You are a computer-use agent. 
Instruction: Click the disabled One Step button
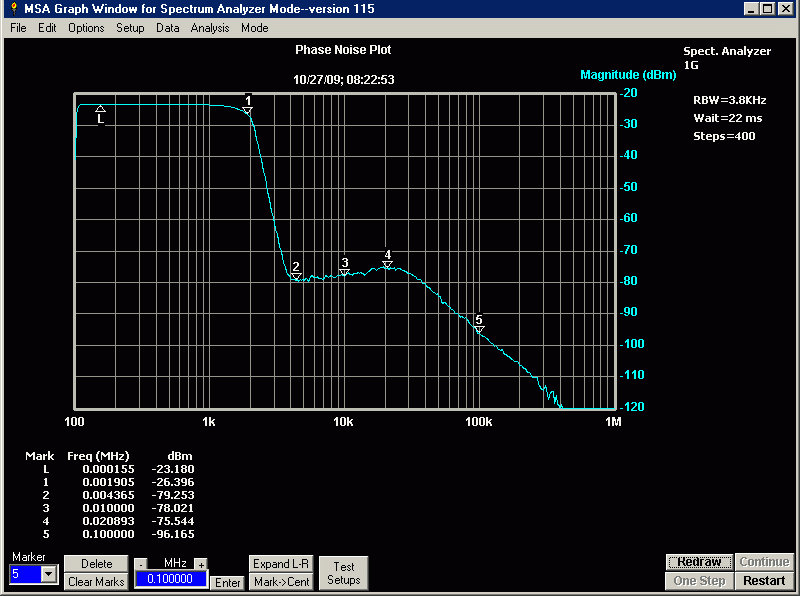click(699, 581)
